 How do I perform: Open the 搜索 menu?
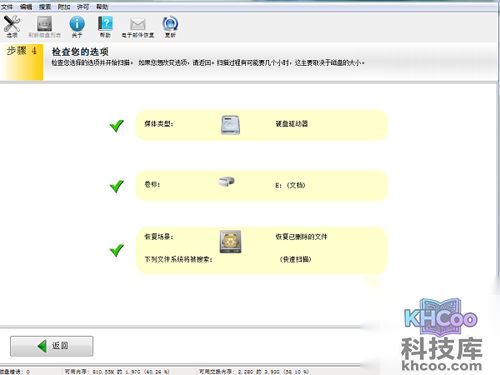coord(45,7)
